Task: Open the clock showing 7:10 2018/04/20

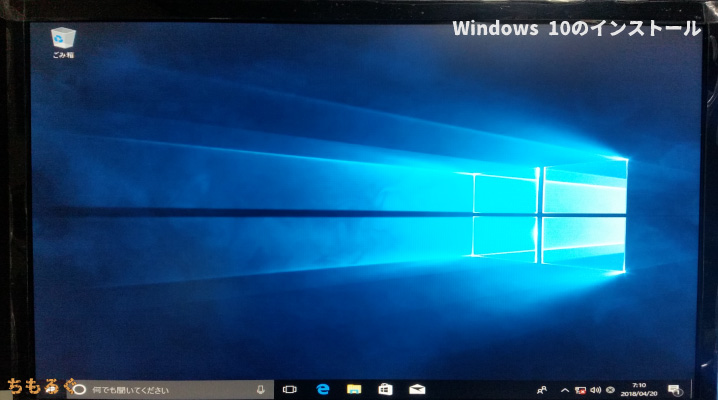Action: (639, 389)
